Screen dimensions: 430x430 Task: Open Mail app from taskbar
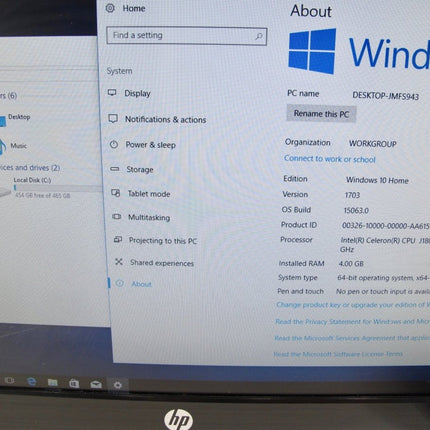[x=96, y=384]
